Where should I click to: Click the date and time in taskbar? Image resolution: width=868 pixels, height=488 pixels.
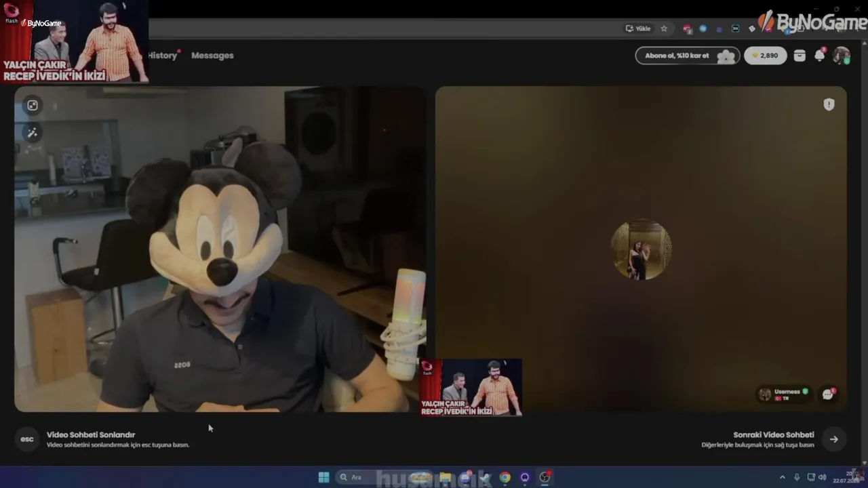(848, 477)
